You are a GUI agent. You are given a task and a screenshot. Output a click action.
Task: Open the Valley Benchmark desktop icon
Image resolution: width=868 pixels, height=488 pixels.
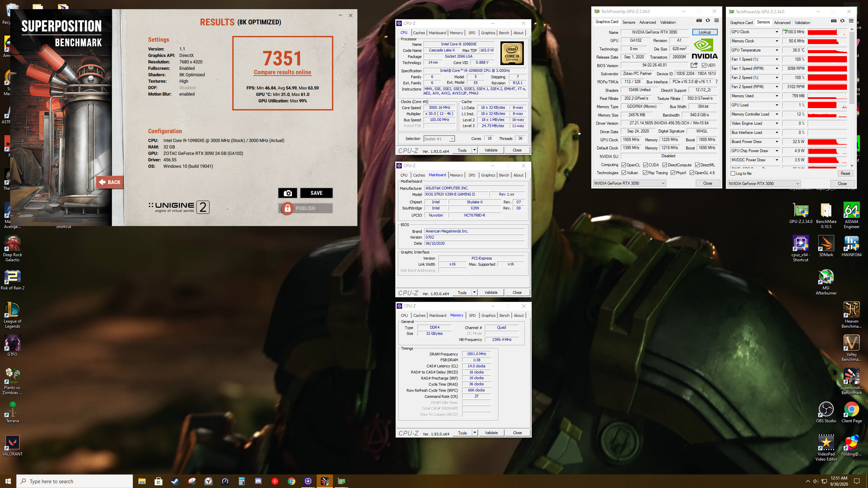pos(851,348)
